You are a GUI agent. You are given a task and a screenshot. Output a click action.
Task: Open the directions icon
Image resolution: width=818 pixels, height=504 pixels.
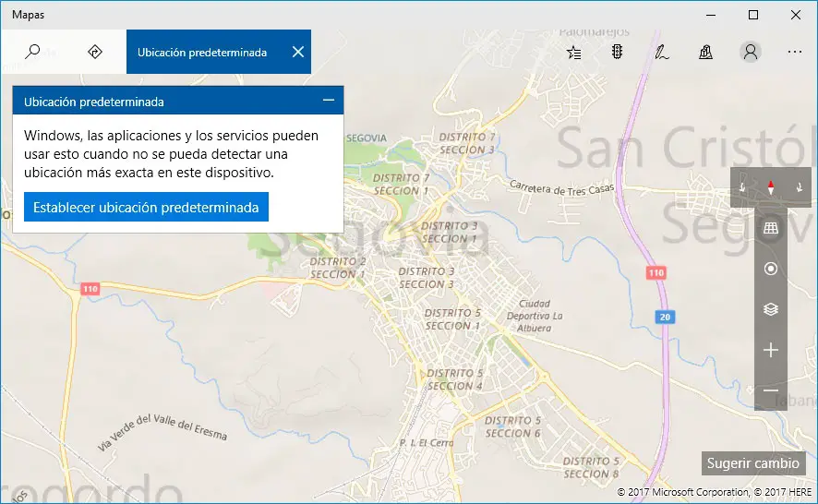[x=95, y=52]
